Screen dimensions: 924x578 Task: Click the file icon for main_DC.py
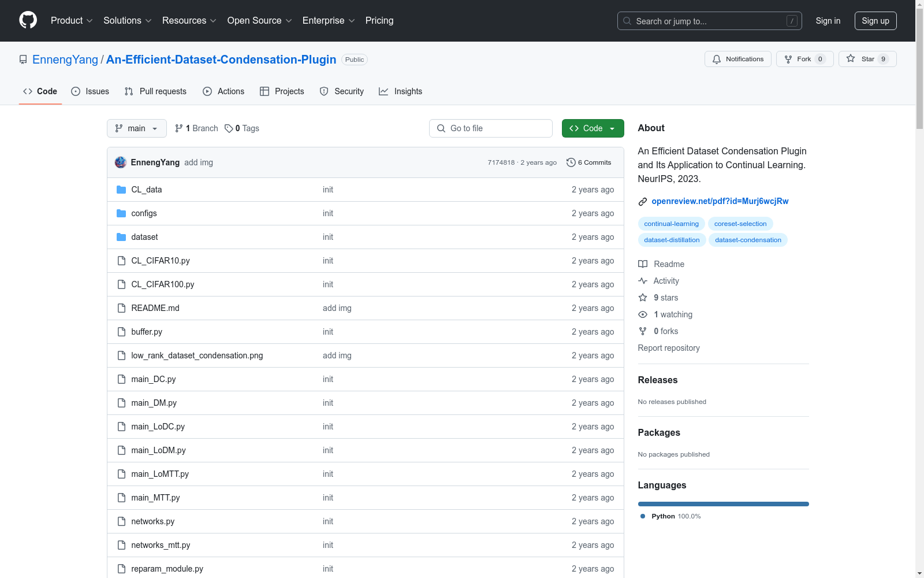(121, 379)
